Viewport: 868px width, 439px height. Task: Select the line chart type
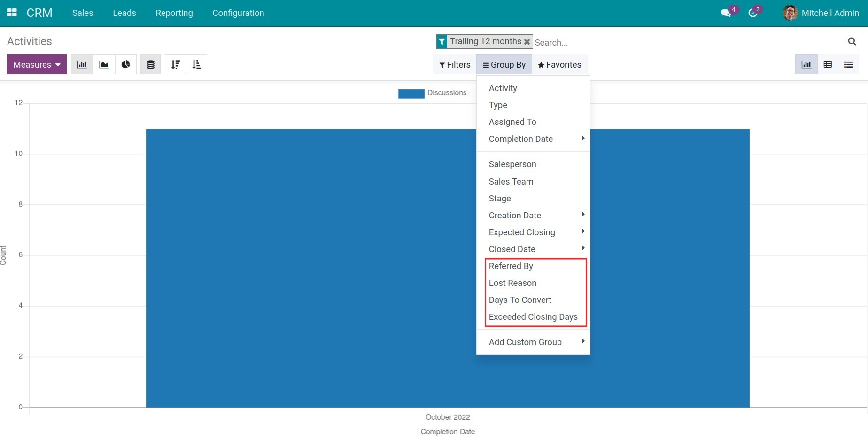[104, 64]
